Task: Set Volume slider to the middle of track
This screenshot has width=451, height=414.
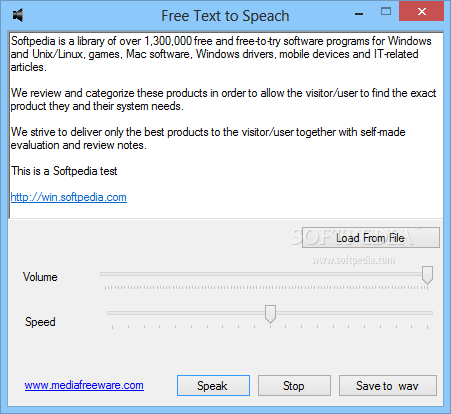Action: coord(266,274)
